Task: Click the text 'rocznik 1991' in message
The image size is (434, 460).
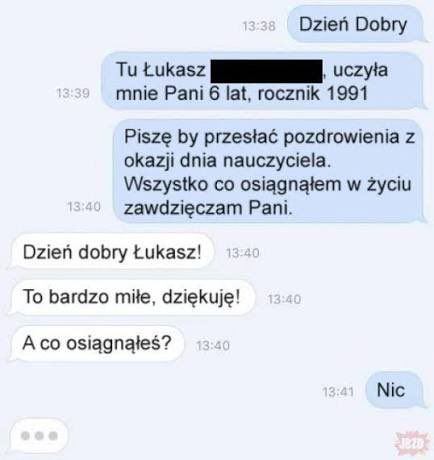Action: point(313,93)
